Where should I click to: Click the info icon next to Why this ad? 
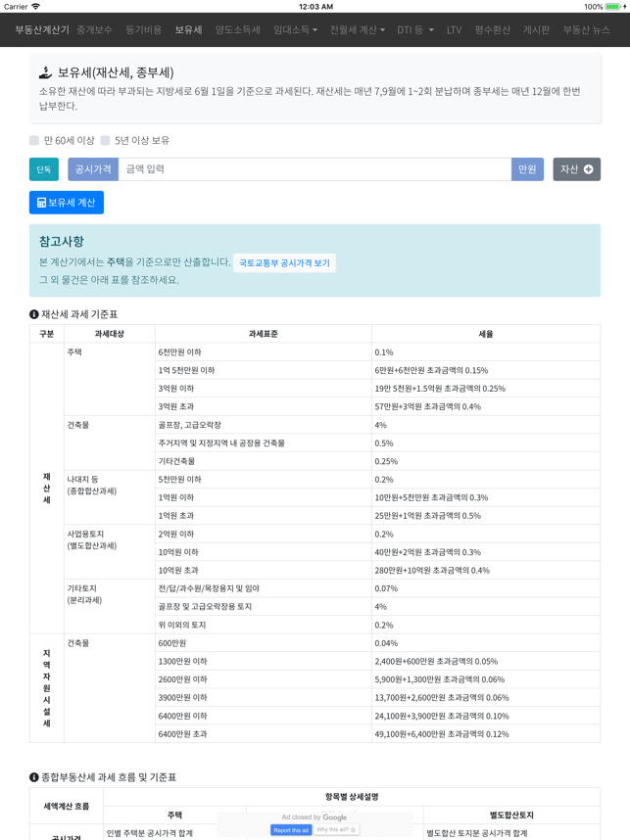(353, 830)
